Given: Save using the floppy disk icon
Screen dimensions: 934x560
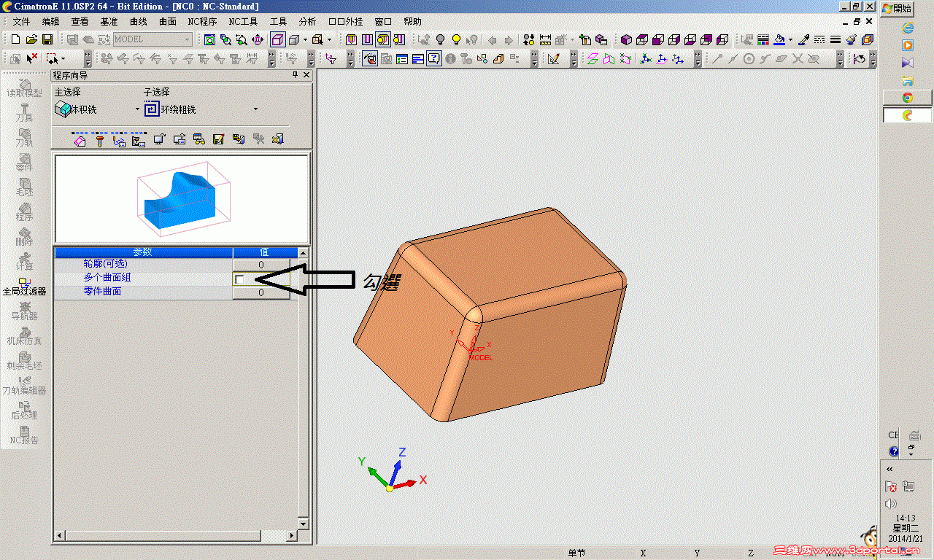Looking at the screenshot, I should (47, 39).
